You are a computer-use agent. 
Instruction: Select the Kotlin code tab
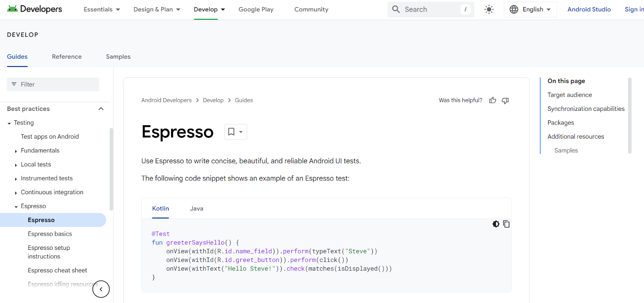point(161,208)
